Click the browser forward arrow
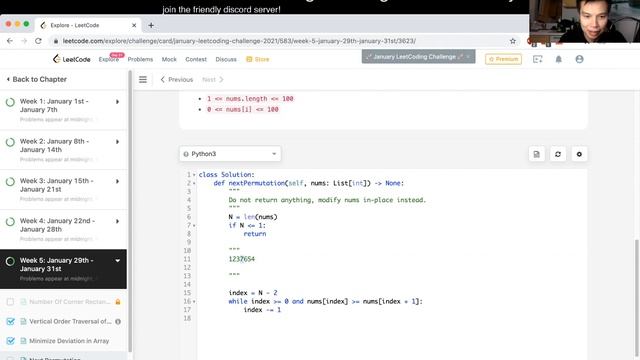 [24, 41]
